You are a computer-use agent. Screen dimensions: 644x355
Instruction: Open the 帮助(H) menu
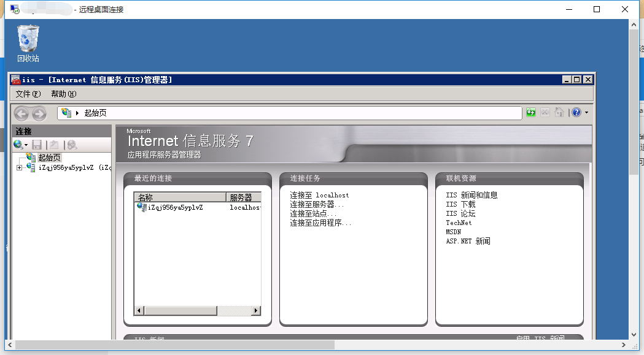(x=64, y=94)
